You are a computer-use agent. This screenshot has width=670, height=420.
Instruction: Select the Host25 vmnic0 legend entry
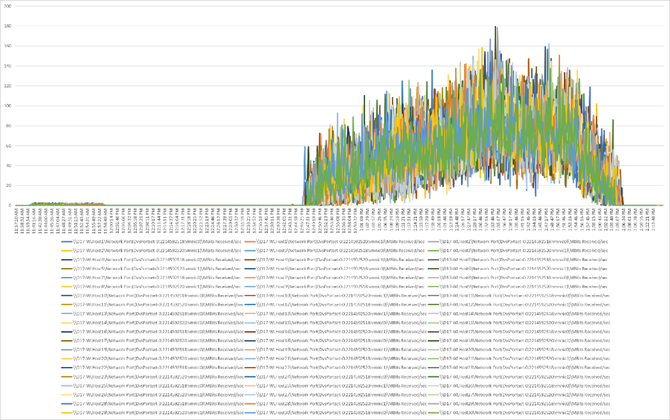click(x=151, y=385)
